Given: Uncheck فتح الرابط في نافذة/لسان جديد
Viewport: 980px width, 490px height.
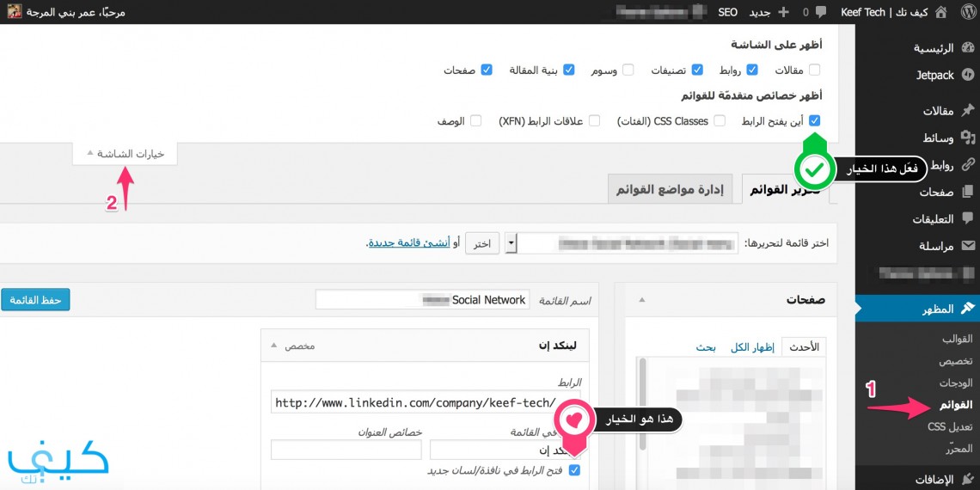Looking at the screenshot, I should [x=575, y=470].
